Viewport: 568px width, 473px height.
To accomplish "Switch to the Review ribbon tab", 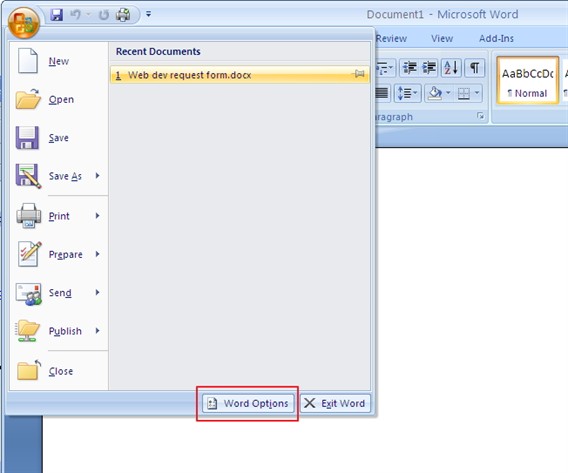I will click(391, 38).
